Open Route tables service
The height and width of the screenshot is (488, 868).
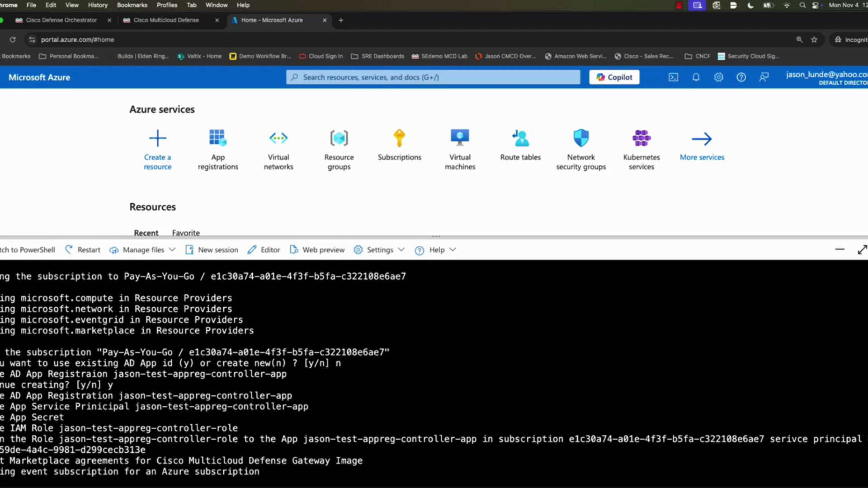click(520, 145)
